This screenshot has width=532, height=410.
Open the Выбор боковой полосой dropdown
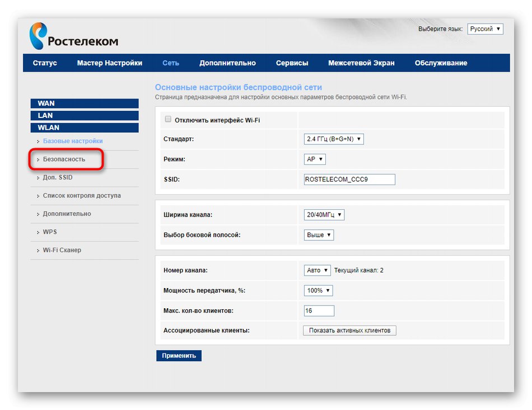coord(318,234)
